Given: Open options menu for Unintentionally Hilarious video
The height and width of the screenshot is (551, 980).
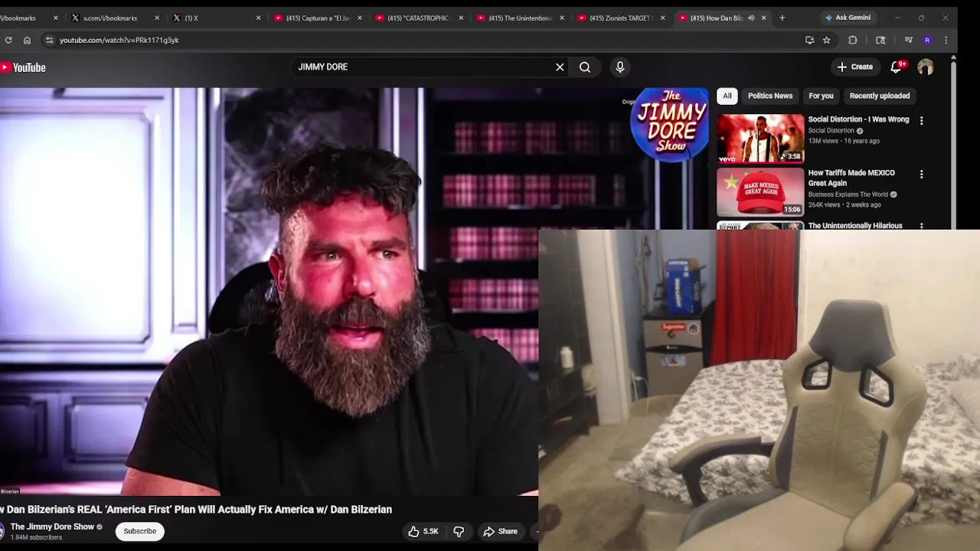Looking at the screenshot, I should (x=921, y=226).
